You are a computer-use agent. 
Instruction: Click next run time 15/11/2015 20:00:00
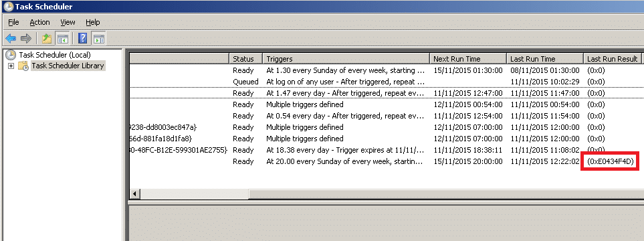[x=468, y=161]
